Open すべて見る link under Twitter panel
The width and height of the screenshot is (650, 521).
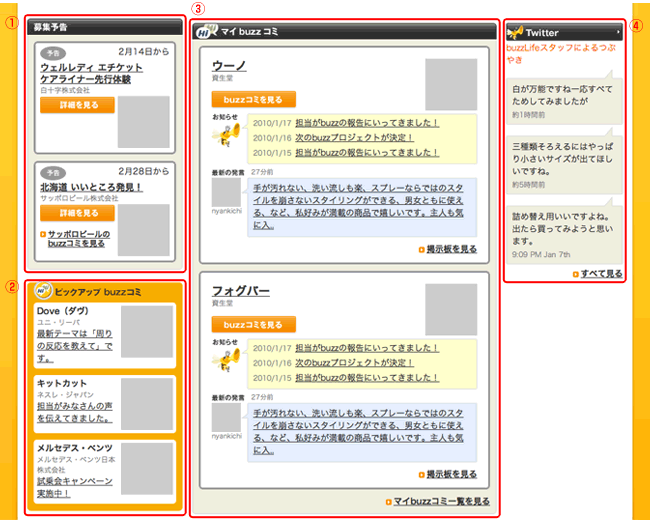[601, 274]
